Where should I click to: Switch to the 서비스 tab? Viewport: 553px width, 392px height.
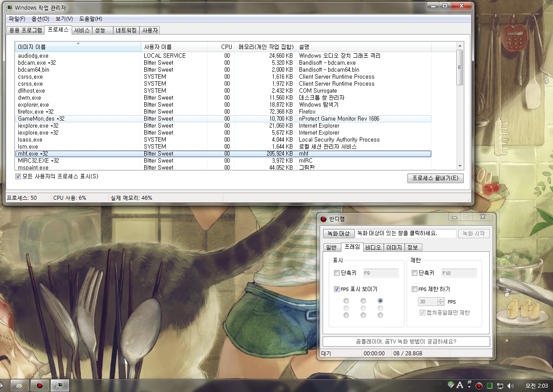click(81, 30)
